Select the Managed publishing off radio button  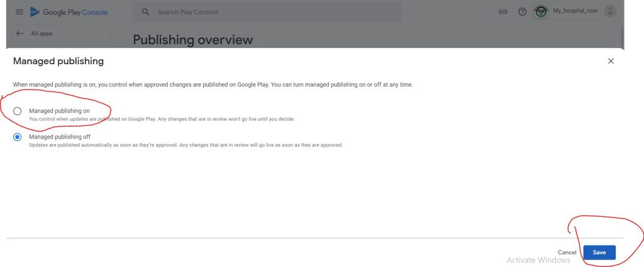18,137
